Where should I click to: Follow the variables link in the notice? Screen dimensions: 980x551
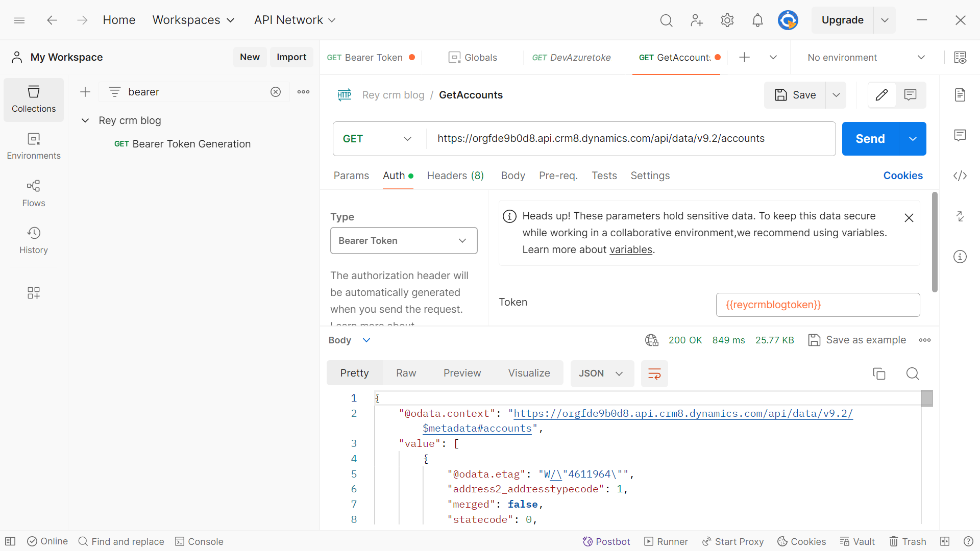click(631, 249)
